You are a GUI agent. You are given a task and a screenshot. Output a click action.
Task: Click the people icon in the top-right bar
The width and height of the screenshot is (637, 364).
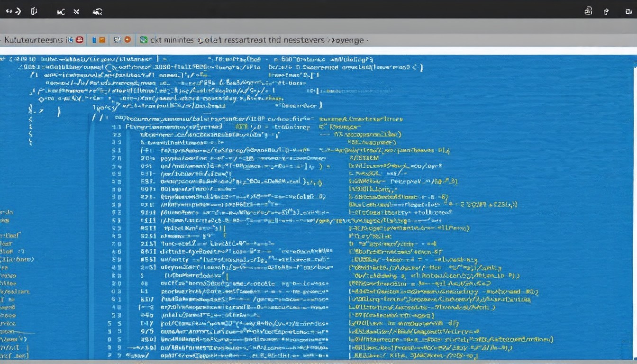[x=588, y=11]
